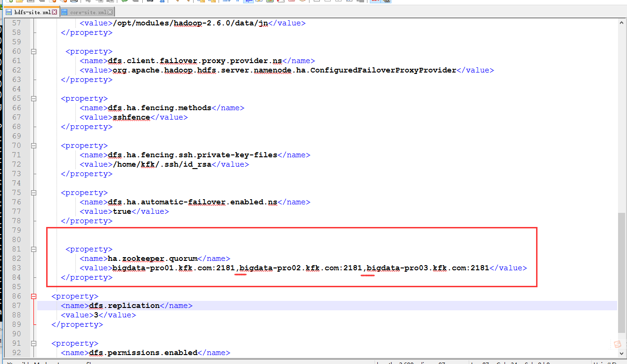The width and height of the screenshot is (627, 364).
Task: Click the dfs.permissions.enabled name text
Action: click(143, 353)
